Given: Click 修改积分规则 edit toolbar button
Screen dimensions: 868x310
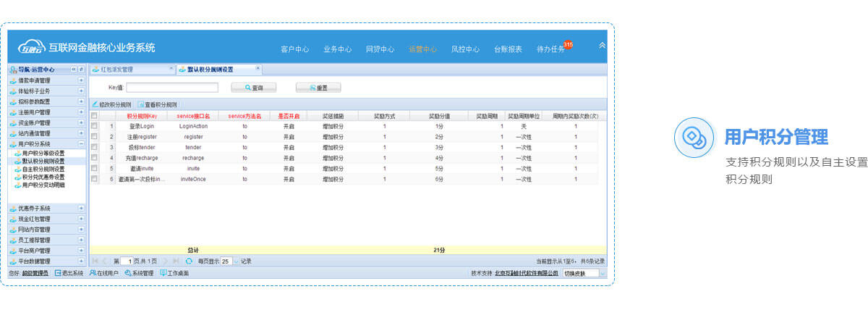Looking at the screenshot, I should (112, 104).
